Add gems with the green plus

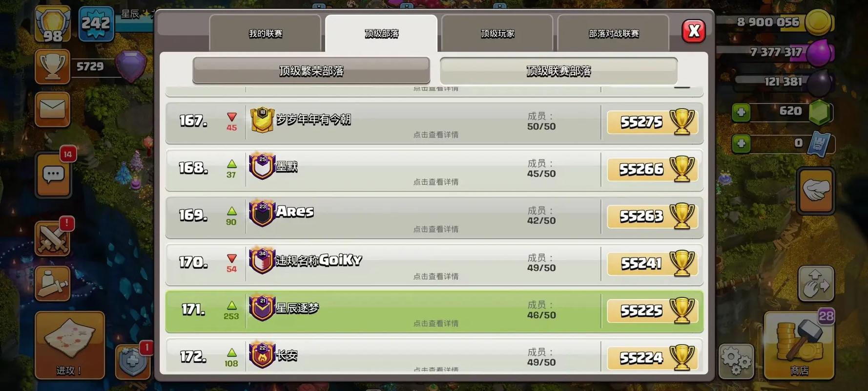[x=741, y=112]
